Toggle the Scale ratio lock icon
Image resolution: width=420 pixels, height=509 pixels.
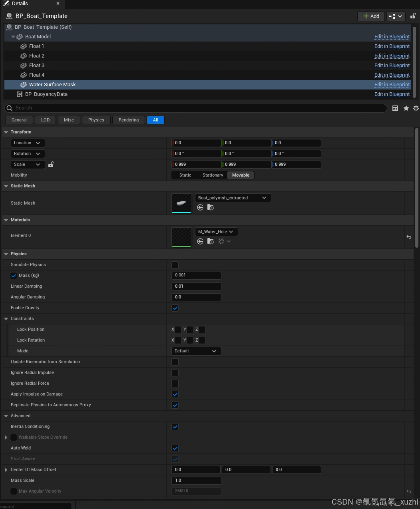[x=51, y=165]
